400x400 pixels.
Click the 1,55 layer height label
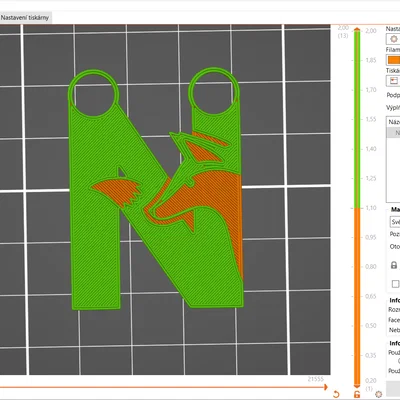371,119
